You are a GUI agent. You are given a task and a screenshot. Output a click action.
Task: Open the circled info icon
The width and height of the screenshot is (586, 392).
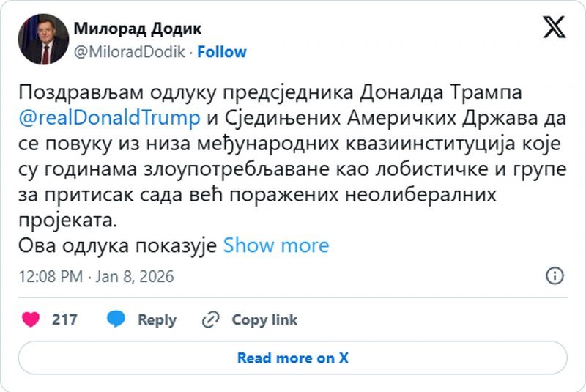[x=555, y=276]
